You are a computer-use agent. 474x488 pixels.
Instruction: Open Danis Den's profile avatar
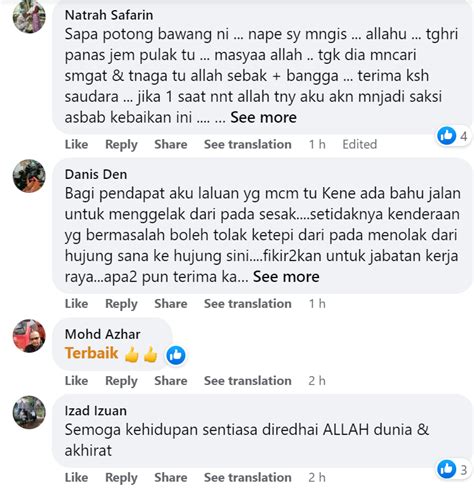pyautogui.click(x=29, y=176)
